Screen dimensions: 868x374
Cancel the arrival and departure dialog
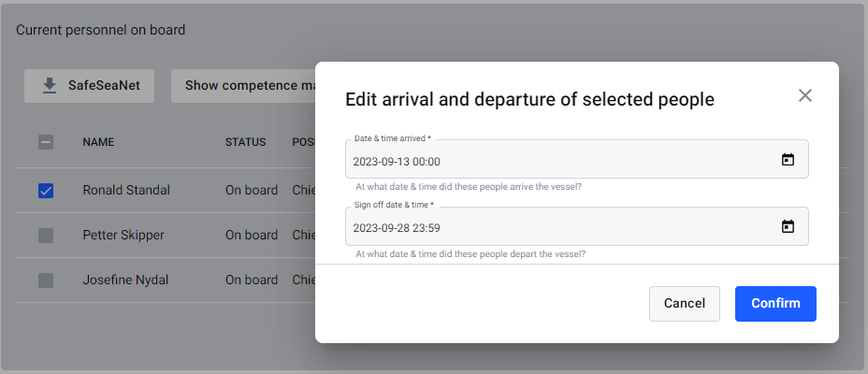(685, 303)
